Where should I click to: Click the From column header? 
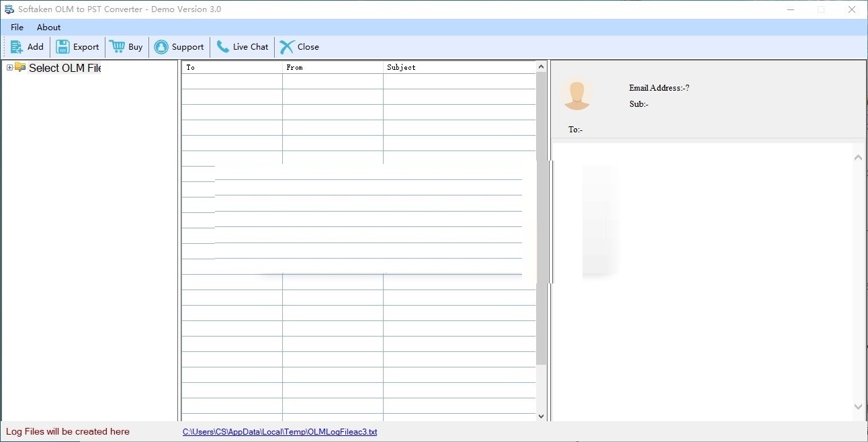click(333, 67)
